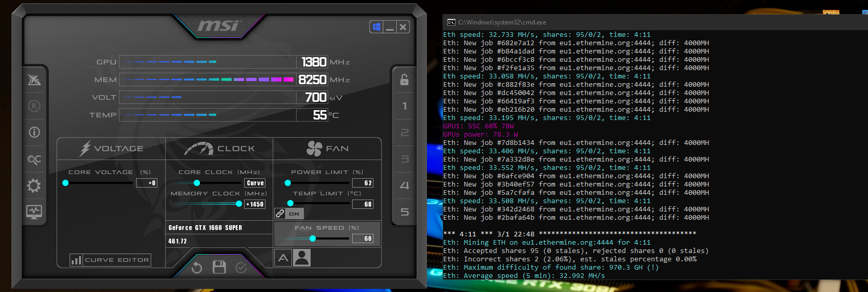The height and width of the screenshot is (292, 868).
Task: Click the temp limit 68 value field
Action: [x=363, y=204]
